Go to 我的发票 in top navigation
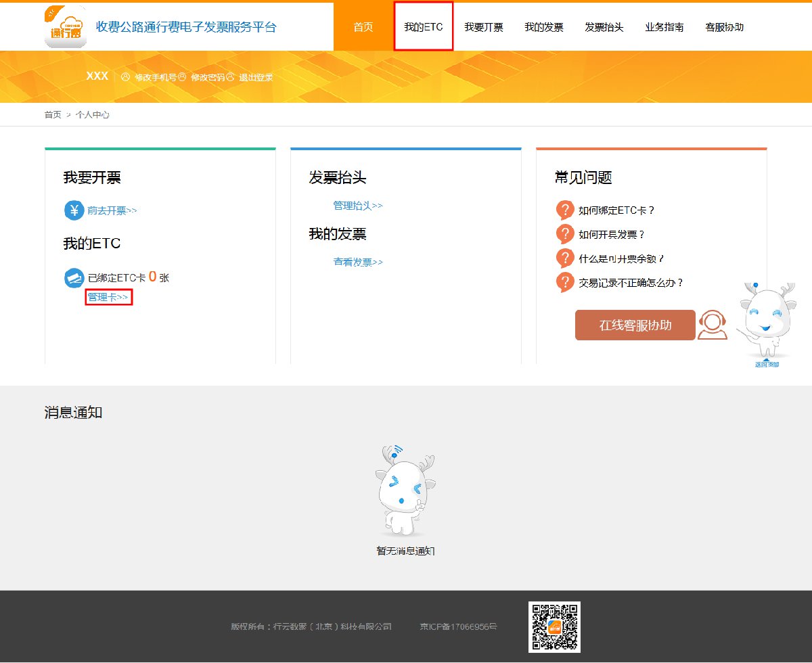The image size is (812, 663). pyautogui.click(x=544, y=27)
